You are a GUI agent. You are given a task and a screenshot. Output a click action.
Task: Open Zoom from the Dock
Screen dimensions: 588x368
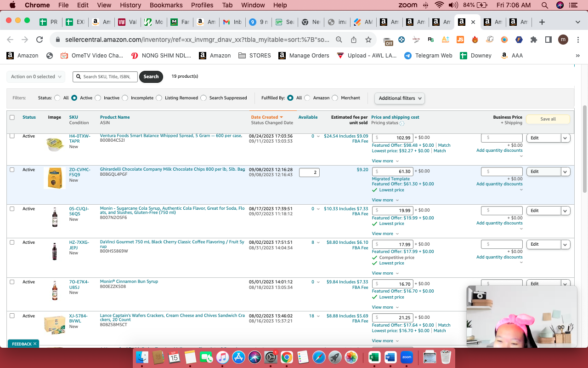tap(407, 356)
